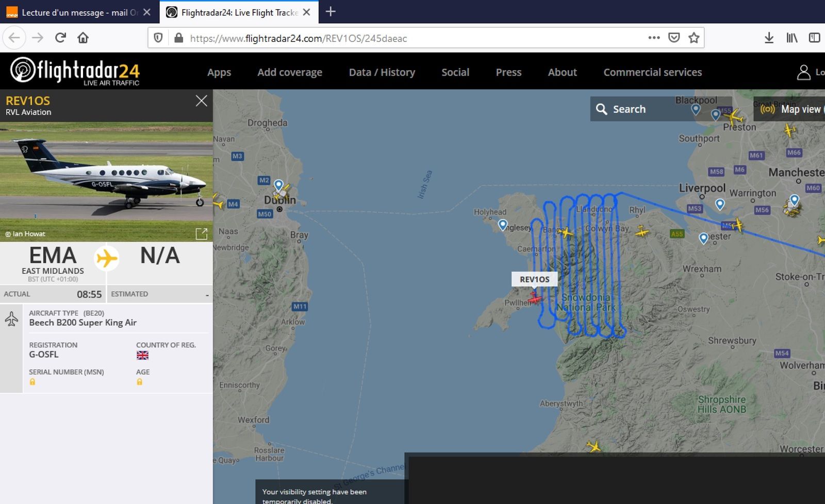Save page to Pocket icon

point(674,38)
